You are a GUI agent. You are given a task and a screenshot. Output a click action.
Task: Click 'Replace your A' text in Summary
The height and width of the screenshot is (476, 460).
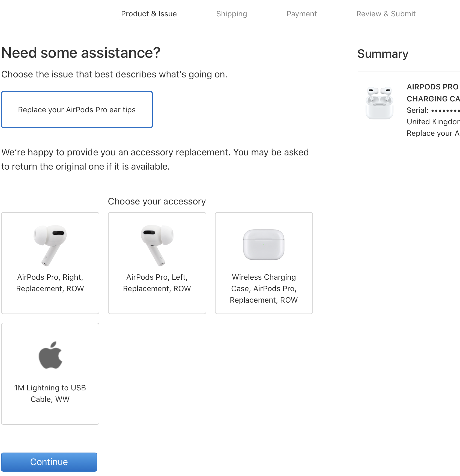(x=433, y=133)
